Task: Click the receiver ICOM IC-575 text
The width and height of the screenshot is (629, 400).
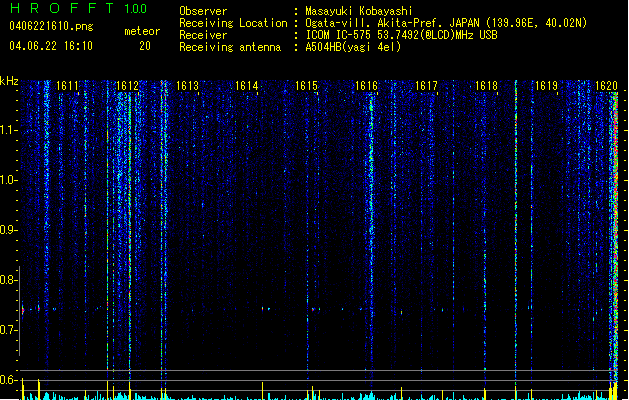Action: pos(401,35)
